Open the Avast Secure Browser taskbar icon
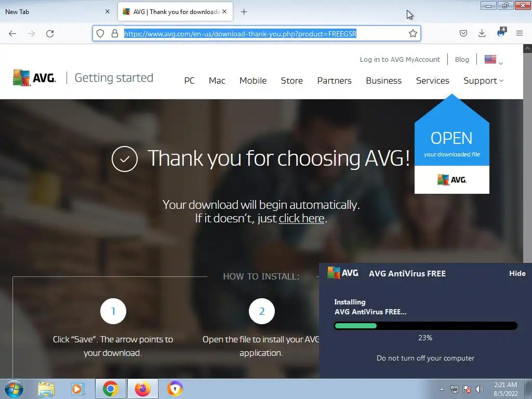The image size is (532, 399). tap(175, 389)
